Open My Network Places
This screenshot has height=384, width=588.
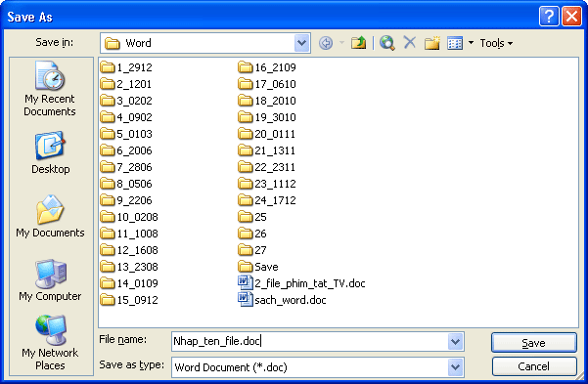(x=50, y=343)
